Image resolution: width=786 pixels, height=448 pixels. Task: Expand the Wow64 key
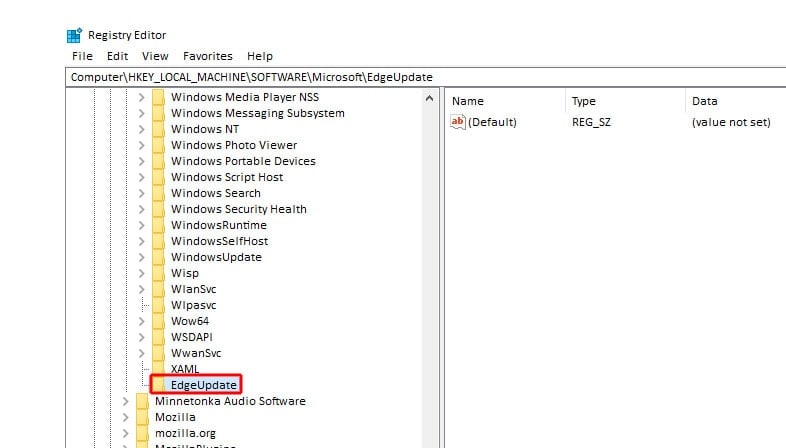[x=141, y=322]
